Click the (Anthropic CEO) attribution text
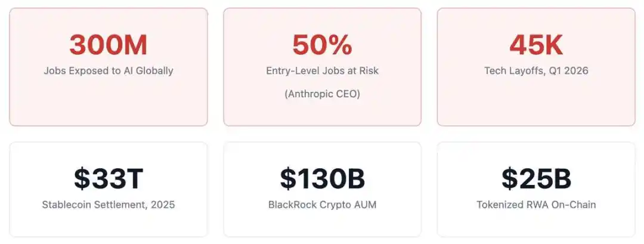 tap(322, 94)
